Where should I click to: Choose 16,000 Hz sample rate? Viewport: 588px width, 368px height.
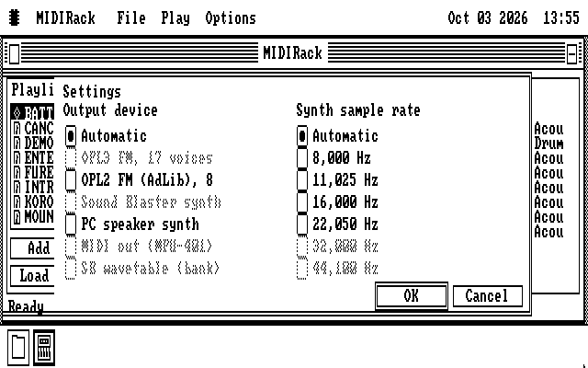[x=337, y=202]
